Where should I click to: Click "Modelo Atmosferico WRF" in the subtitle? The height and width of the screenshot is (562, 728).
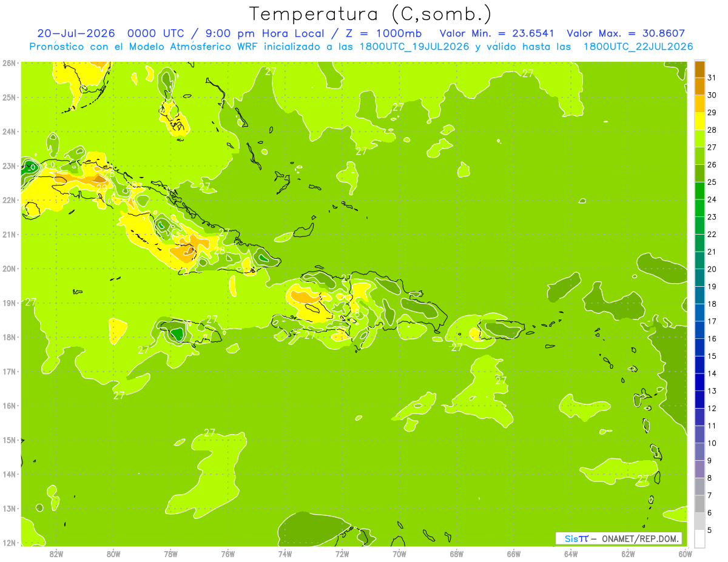(x=194, y=47)
